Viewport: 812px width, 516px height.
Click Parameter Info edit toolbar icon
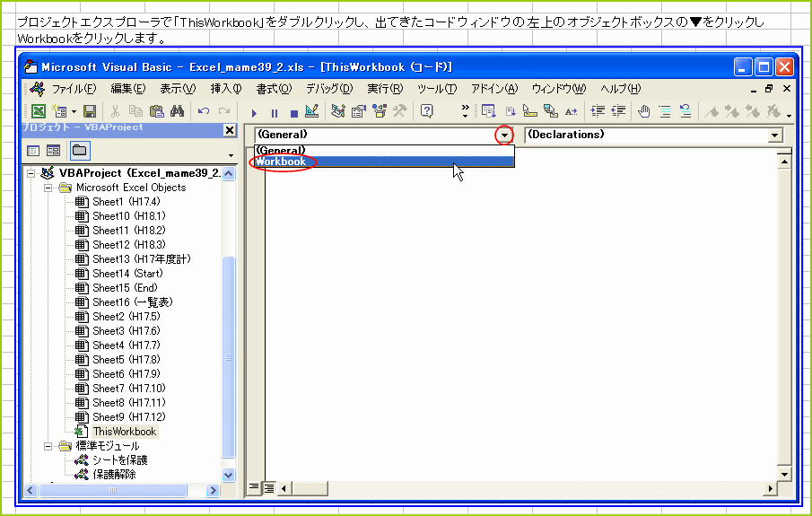click(x=551, y=111)
